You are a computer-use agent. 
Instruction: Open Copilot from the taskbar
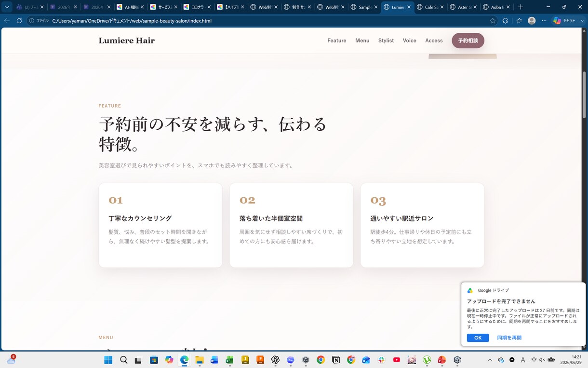[169, 360]
